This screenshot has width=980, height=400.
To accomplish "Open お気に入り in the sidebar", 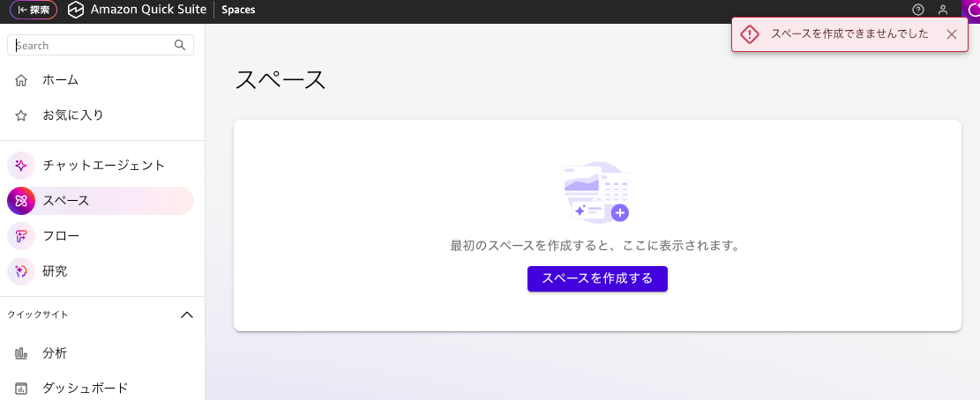I will click(x=100, y=115).
